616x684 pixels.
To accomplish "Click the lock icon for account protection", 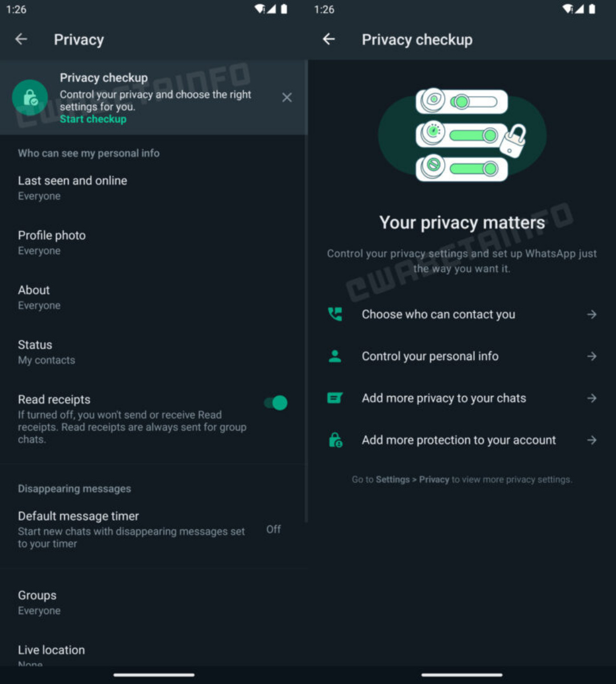I will 335,440.
